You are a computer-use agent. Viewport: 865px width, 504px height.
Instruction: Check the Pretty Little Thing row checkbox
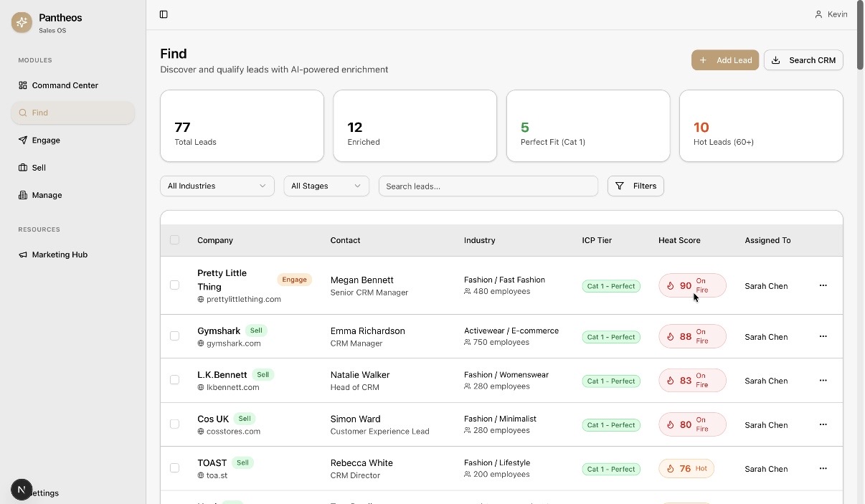tap(174, 285)
